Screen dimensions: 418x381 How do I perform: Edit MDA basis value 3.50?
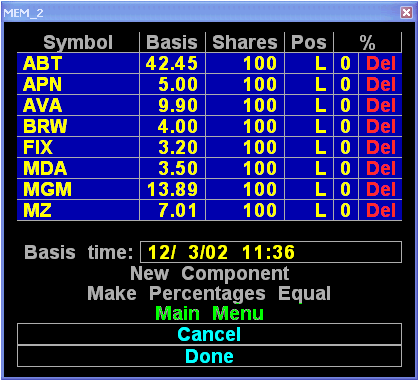(172, 168)
